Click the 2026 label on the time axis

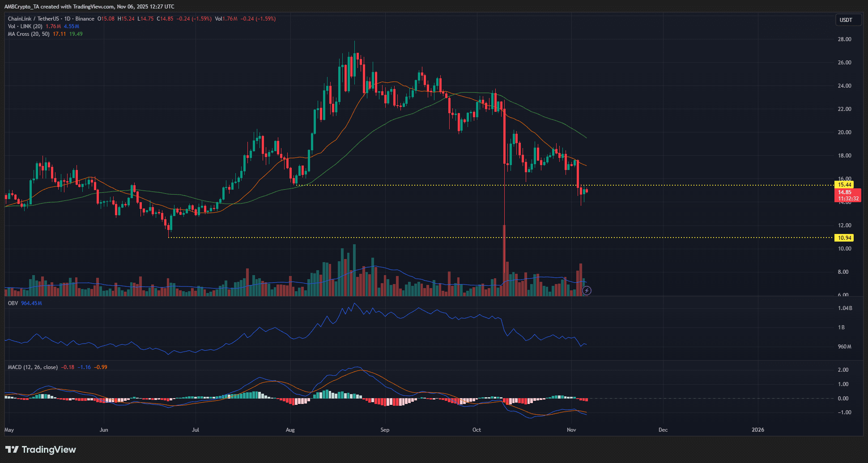pyautogui.click(x=758, y=430)
